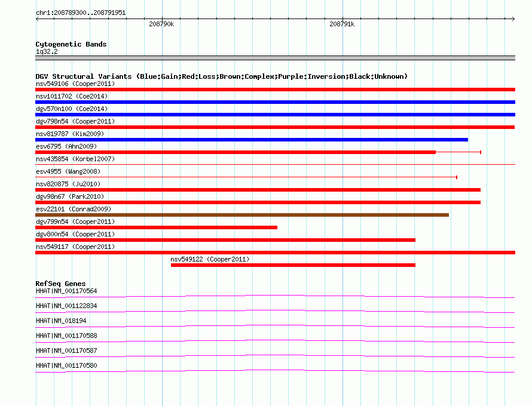Viewport: 532px width, 406px height.
Task: Click the HHAT NM_018194 gene track line
Action: coord(275,327)
